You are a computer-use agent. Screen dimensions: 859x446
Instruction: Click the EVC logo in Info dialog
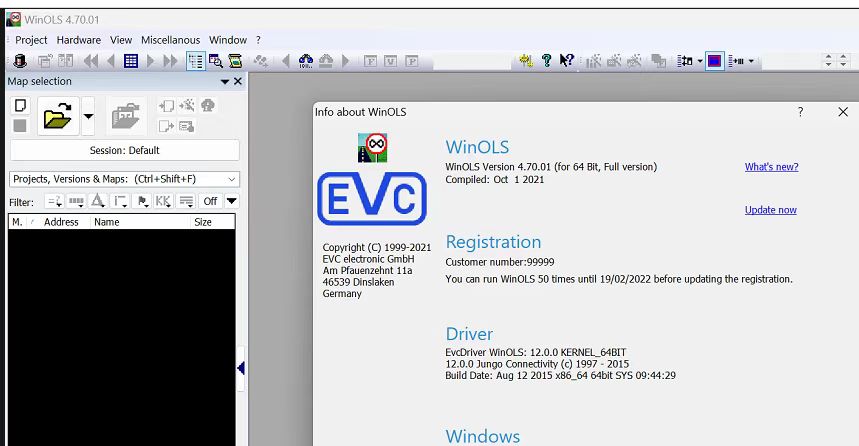tap(372, 198)
